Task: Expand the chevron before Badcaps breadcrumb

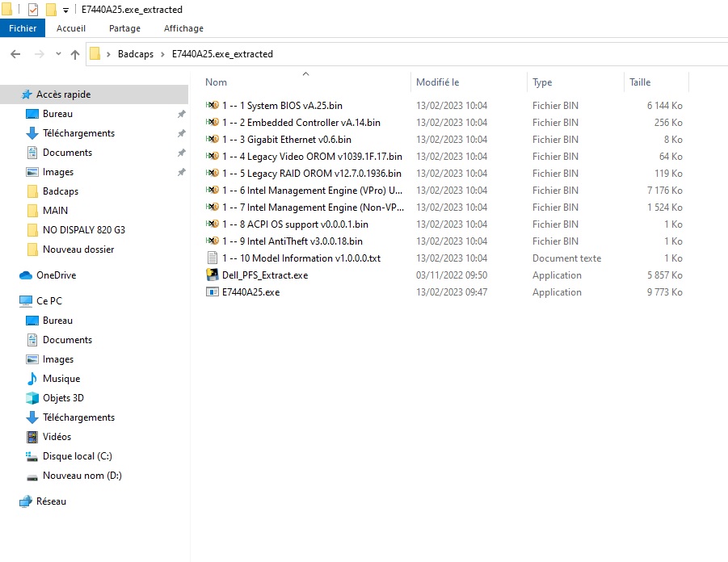Action: (x=108, y=54)
